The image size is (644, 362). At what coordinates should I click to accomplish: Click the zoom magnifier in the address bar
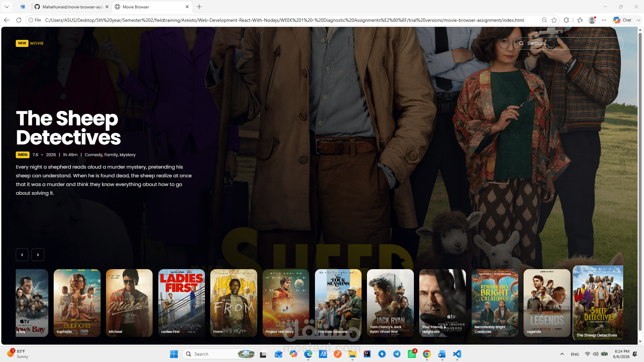pyautogui.click(x=544, y=20)
